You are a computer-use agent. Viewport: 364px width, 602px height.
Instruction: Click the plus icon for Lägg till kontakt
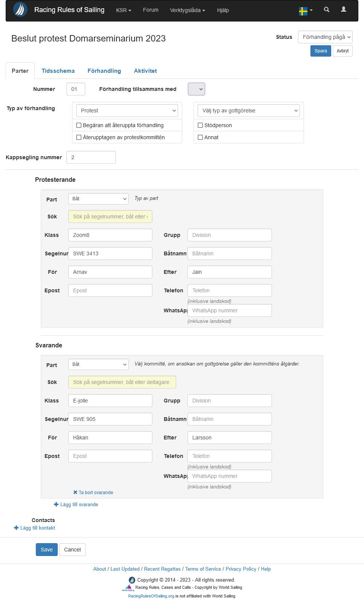pos(16,528)
